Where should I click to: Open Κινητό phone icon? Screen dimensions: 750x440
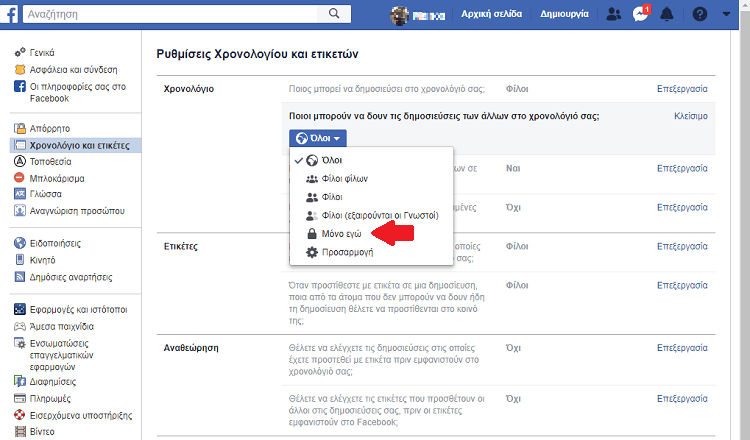[x=20, y=260]
